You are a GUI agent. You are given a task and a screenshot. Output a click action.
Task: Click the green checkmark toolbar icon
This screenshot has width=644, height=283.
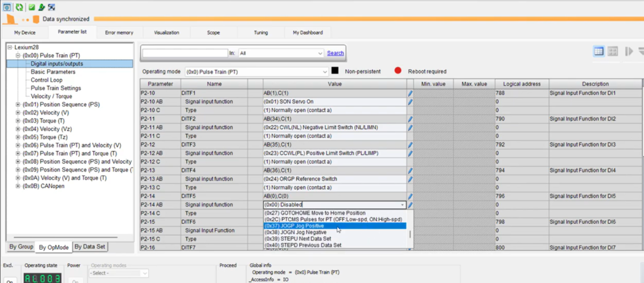[x=31, y=7]
